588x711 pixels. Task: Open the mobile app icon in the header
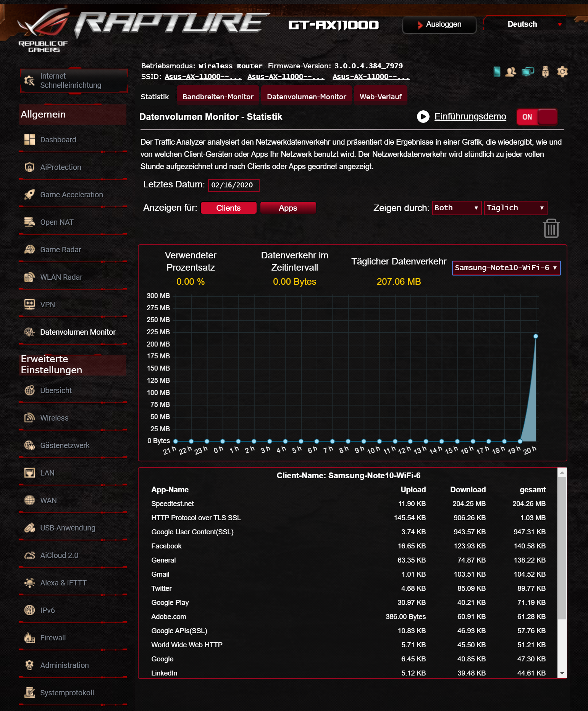[x=496, y=71]
